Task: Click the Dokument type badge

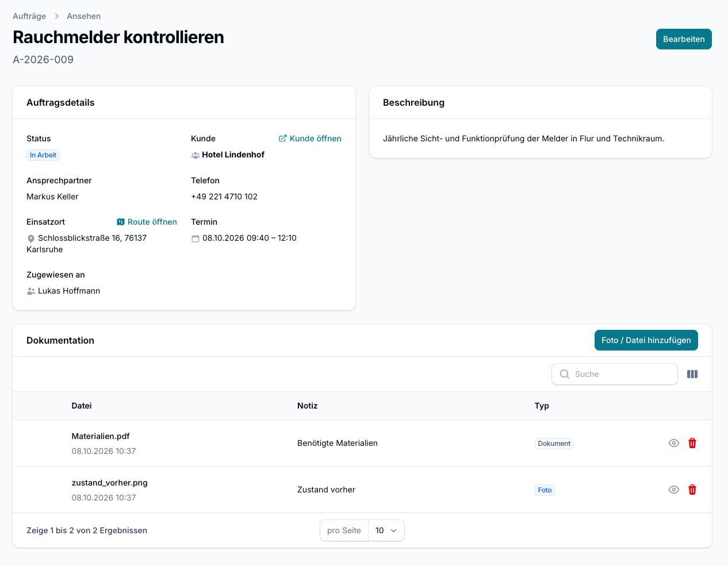Action: point(554,444)
